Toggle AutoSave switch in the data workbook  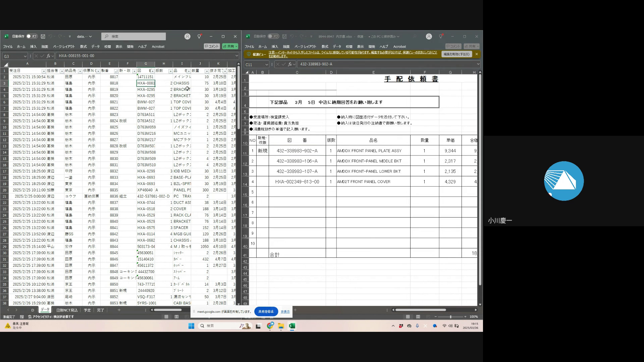32,36
